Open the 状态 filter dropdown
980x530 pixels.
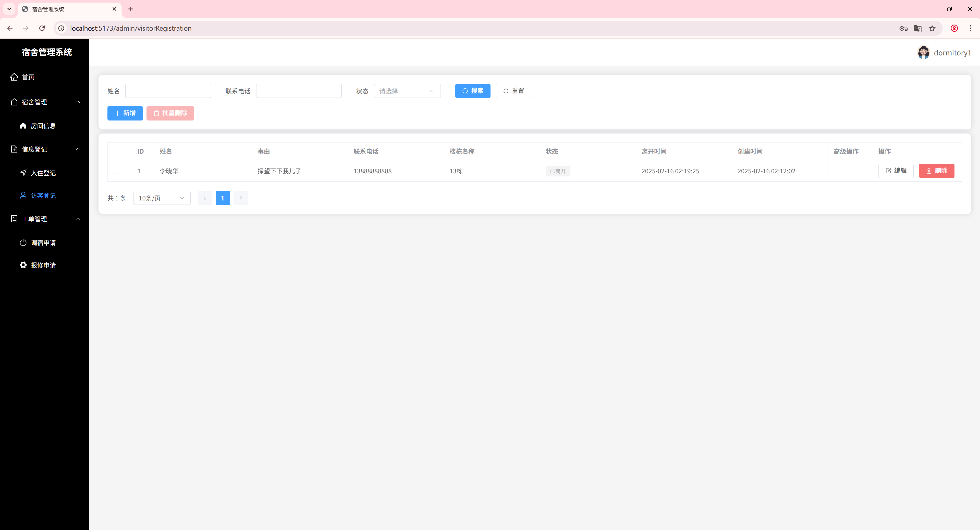407,91
